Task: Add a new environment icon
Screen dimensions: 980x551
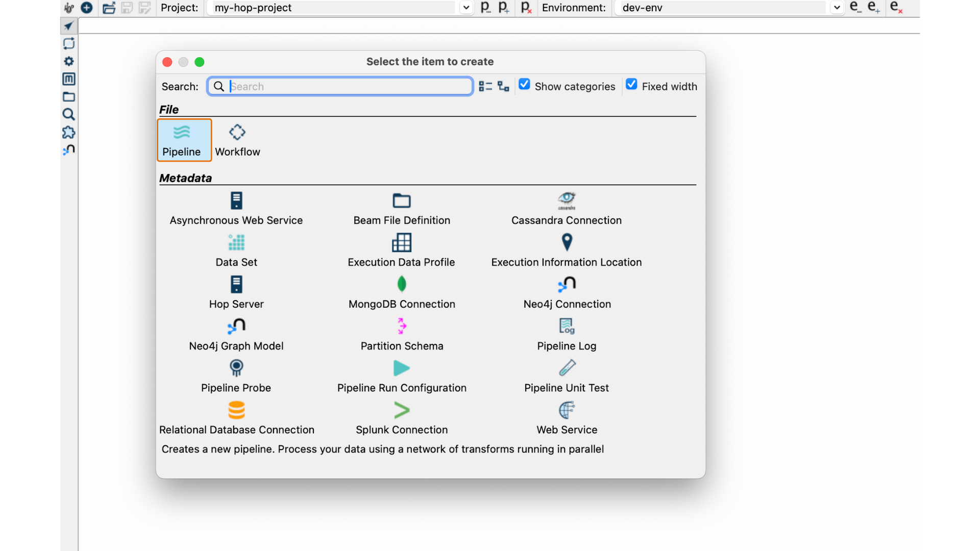Action: (874, 7)
